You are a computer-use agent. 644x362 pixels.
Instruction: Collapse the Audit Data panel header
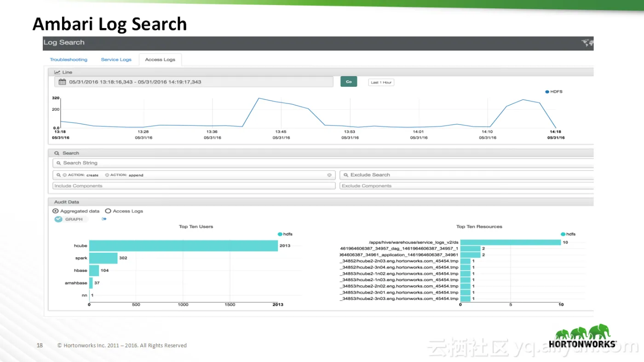(321, 202)
